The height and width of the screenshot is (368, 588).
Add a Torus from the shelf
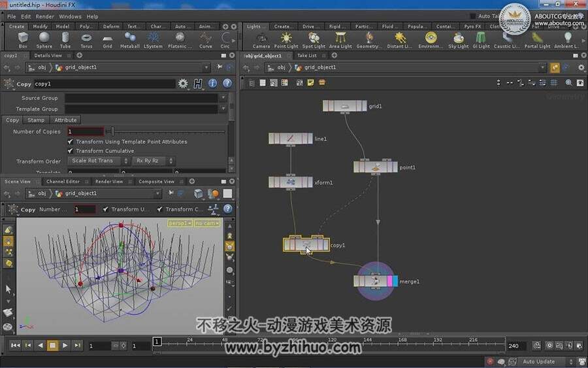click(x=86, y=40)
